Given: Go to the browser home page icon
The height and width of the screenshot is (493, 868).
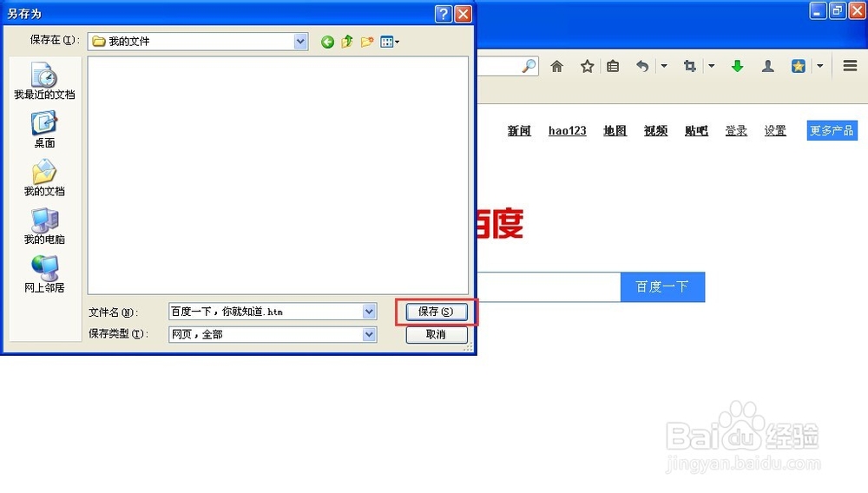Looking at the screenshot, I should pos(557,66).
